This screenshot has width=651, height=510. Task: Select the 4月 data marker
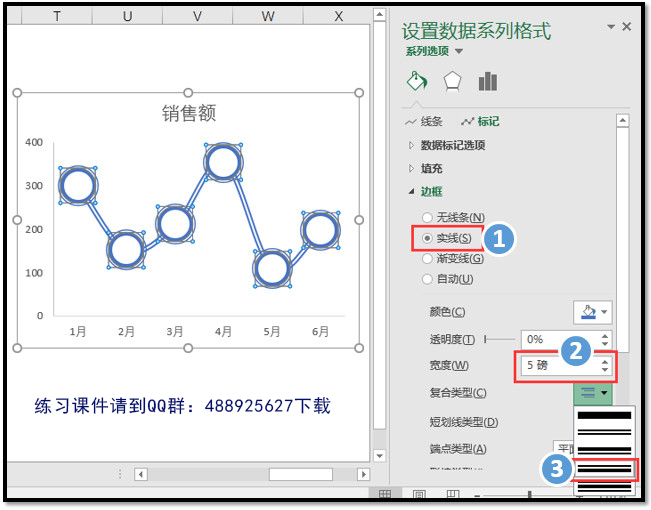[223, 162]
